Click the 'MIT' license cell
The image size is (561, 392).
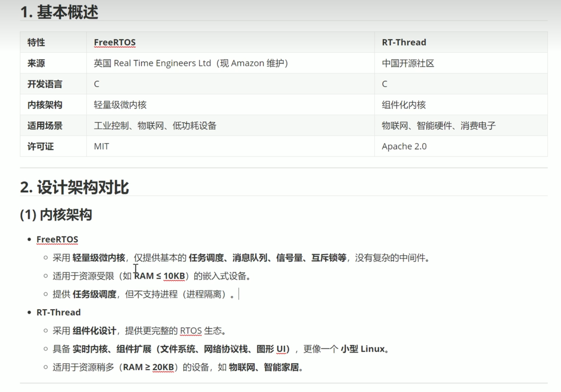[230, 146]
